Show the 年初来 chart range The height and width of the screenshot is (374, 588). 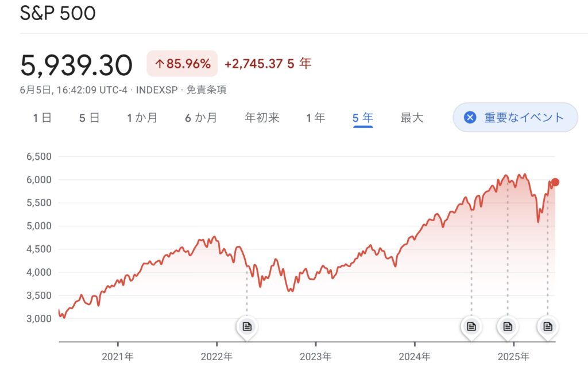[x=262, y=118]
